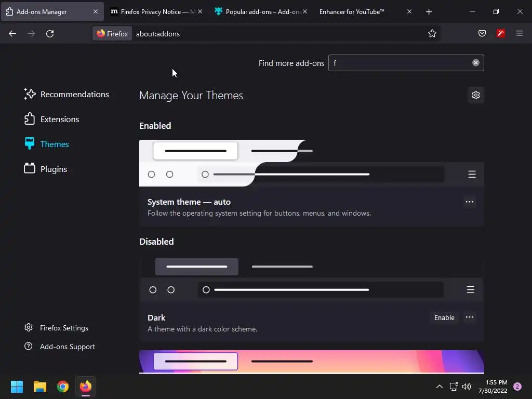Viewport: 532px width, 399px height.
Task: Open the network tray icon
Action: pos(454,387)
